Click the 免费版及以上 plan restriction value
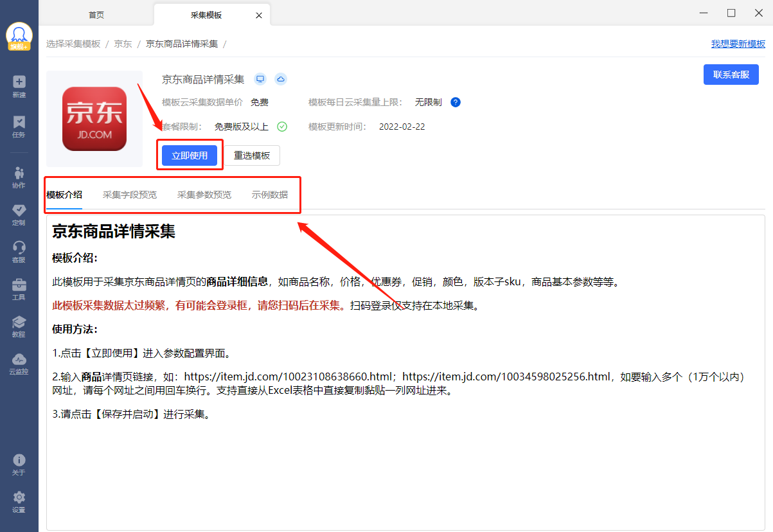This screenshot has height=532, width=773. 242,127
